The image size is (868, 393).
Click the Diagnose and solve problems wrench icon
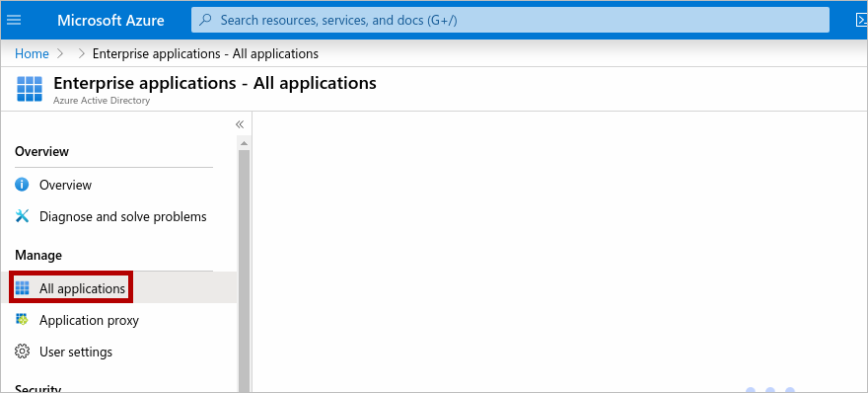tap(22, 216)
